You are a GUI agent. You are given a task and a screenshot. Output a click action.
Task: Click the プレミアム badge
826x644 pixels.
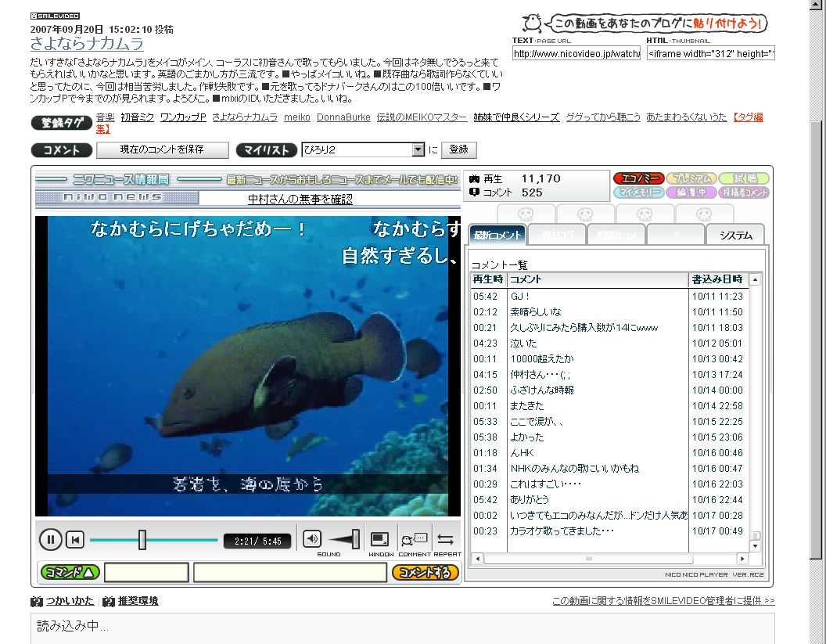point(691,178)
